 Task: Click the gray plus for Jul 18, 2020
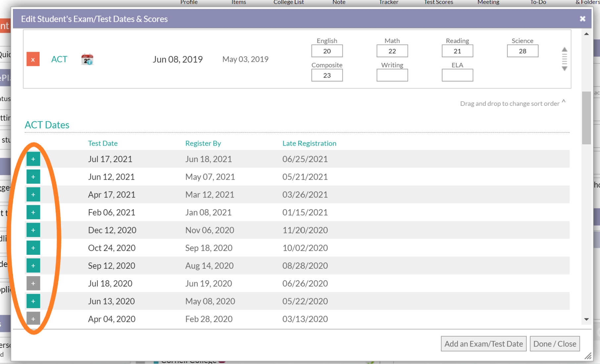(x=33, y=284)
